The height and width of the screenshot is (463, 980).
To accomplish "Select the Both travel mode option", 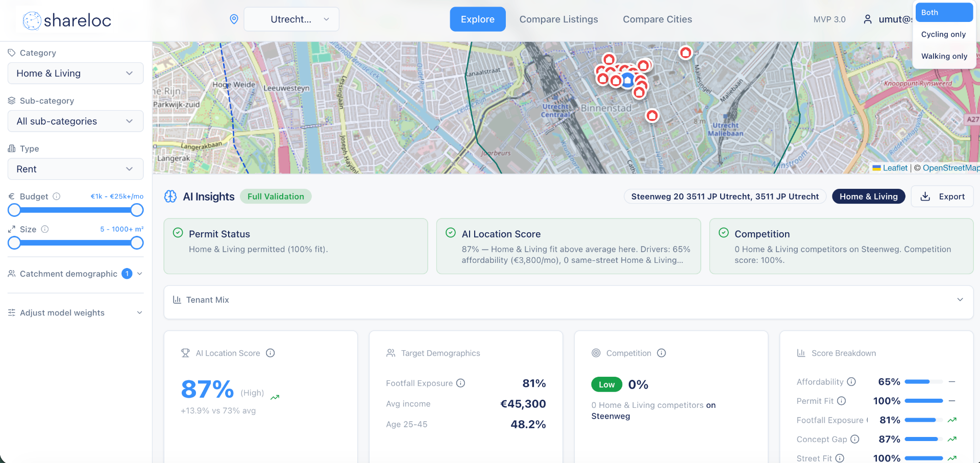I will click(x=944, y=12).
